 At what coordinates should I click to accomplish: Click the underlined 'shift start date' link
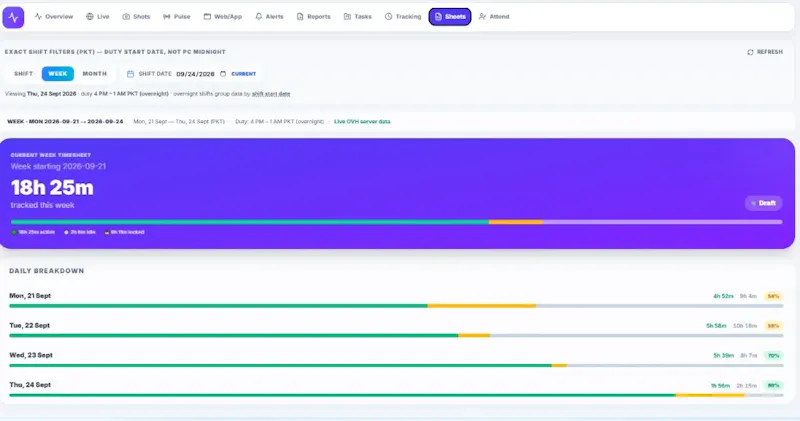(271, 94)
